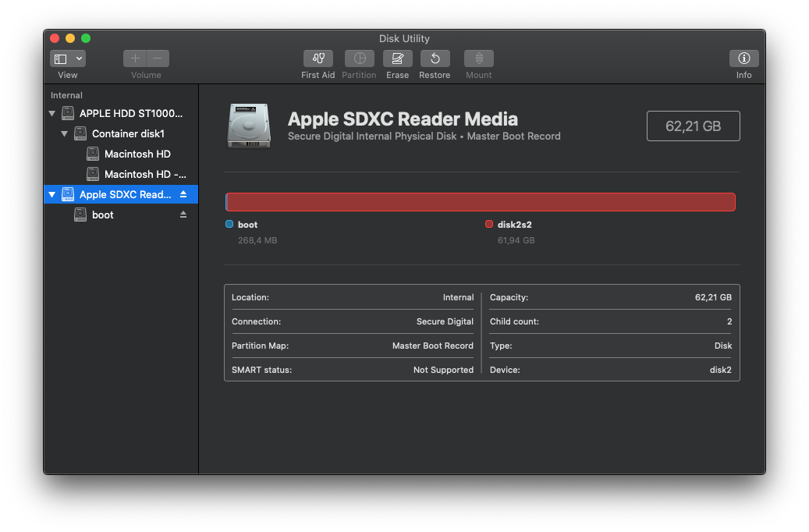
Task: Click the disk2s2 partition legend label
Action: pyautogui.click(x=514, y=225)
